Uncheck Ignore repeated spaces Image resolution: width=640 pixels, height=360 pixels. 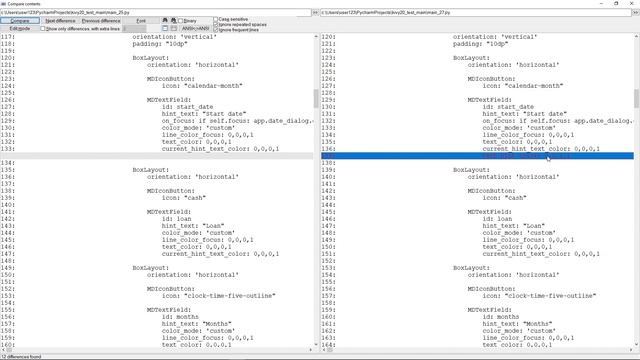[216, 24]
